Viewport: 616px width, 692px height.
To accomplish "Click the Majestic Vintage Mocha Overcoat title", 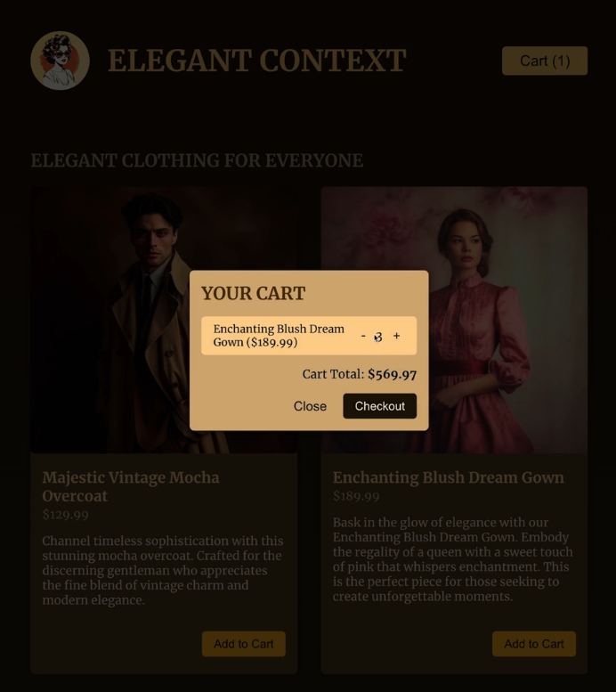I will (x=130, y=486).
